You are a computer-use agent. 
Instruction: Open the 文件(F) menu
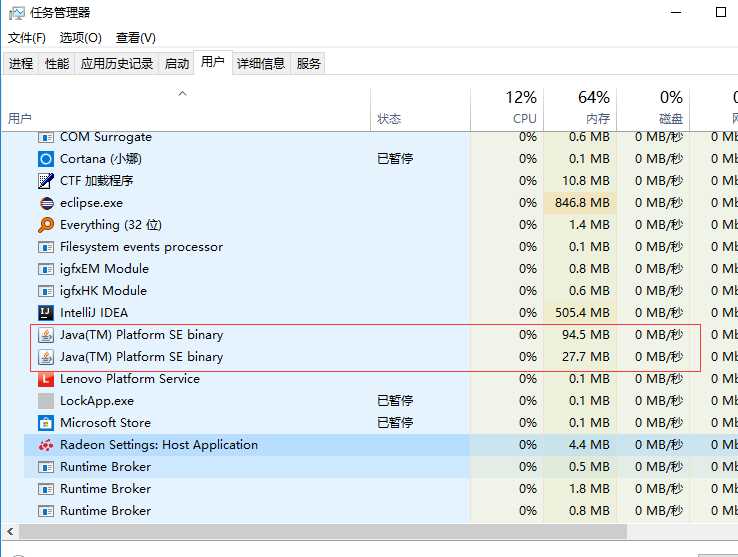(26, 38)
